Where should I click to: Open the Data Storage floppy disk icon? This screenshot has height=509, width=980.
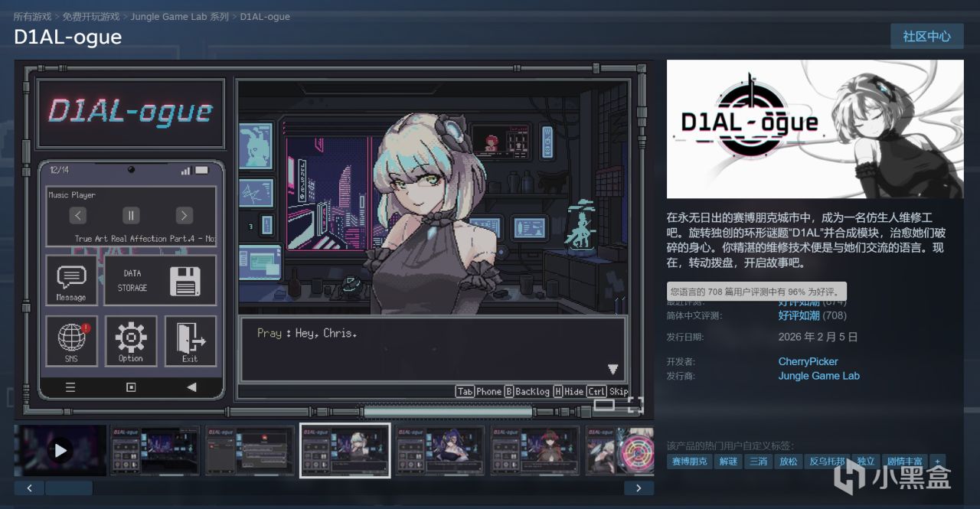coord(185,281)
